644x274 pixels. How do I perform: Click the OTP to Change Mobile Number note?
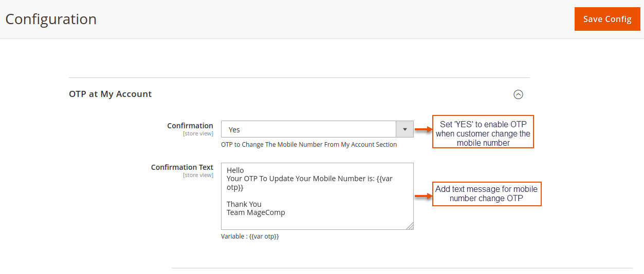coord(309,145)
